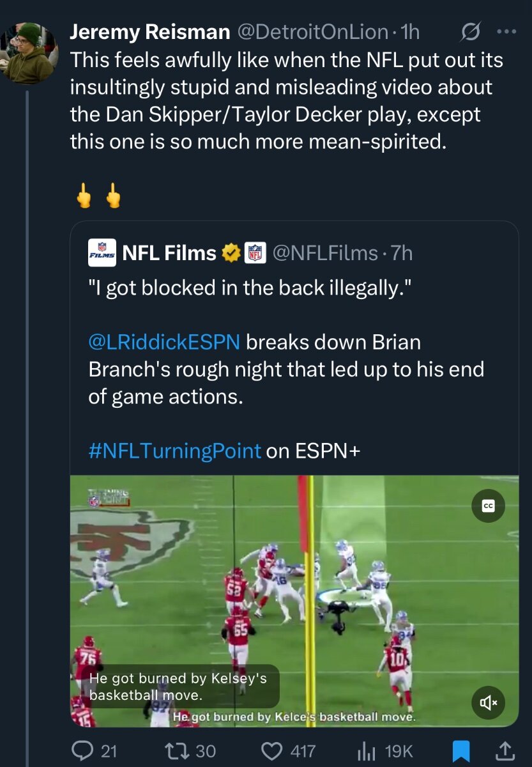Tap the @NFLFilms handle in the quoted post
Viewport: 532px width, 767px height.
(x=325, y=253)
